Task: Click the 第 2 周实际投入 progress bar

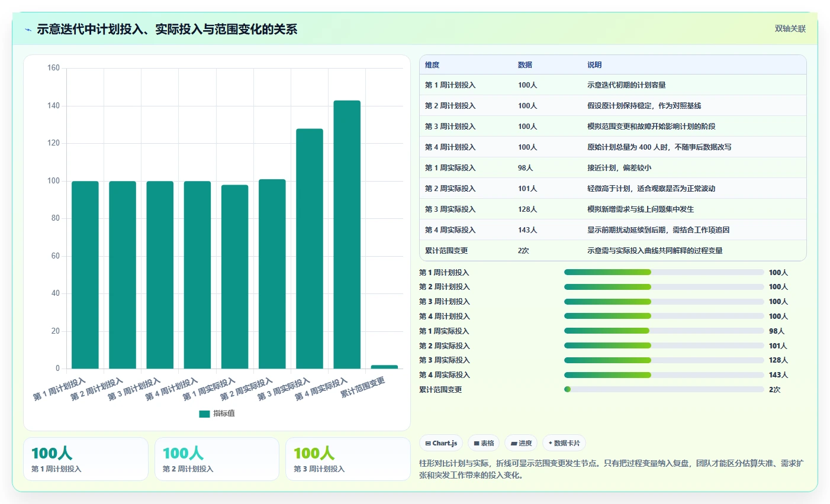Action: pyautogui.click(x=664, y=345)
